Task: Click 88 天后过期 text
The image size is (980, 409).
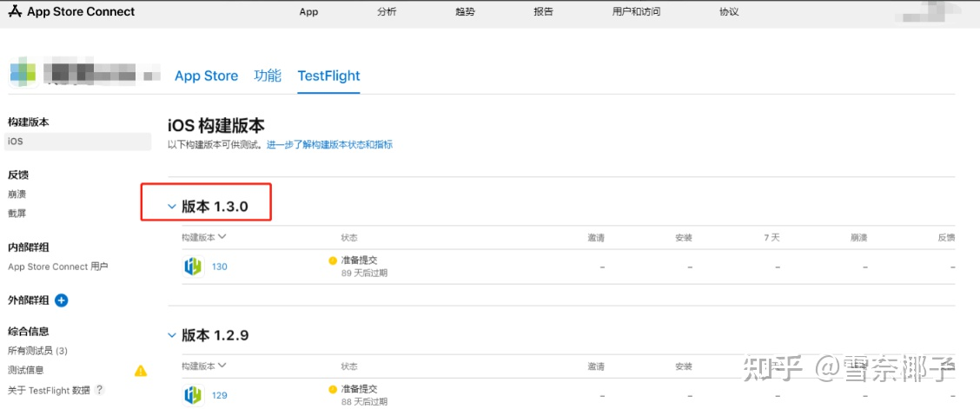Action: [364, 401]
